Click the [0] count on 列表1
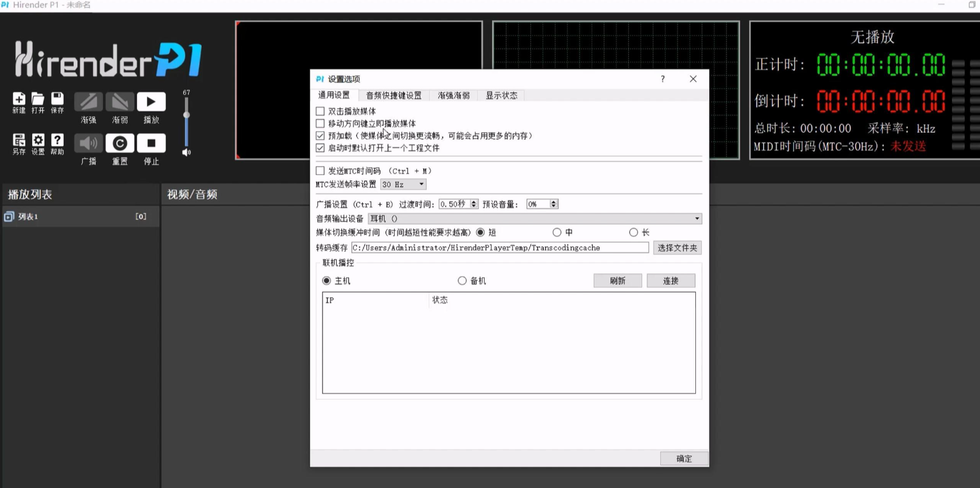This screenshot has width=980, height=488. pos(141,217)
